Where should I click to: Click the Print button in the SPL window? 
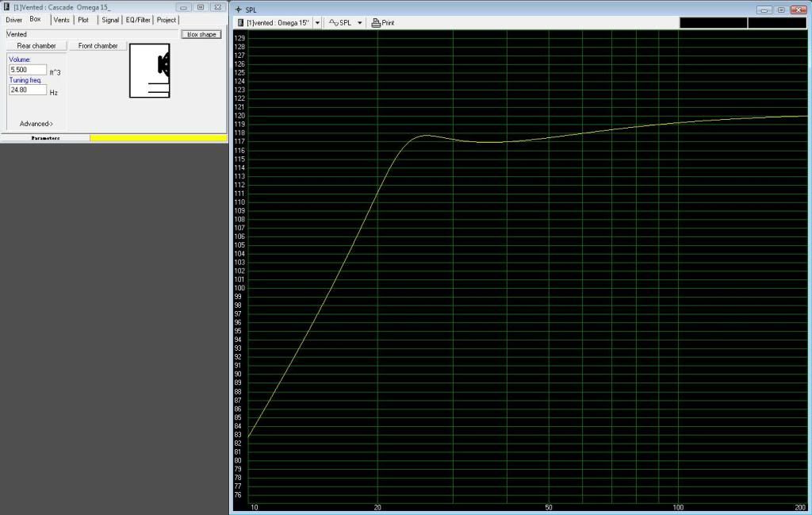pyautogui.click(x=383, y=23)
